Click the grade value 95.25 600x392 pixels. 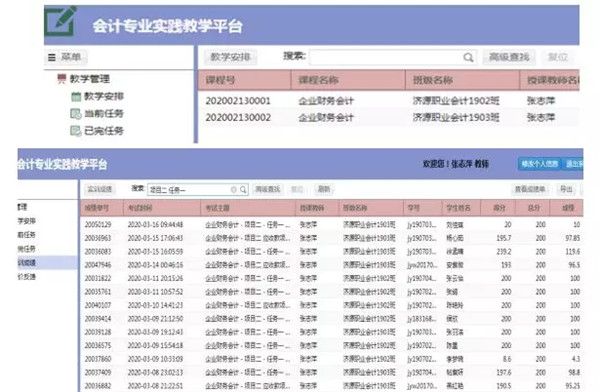click(x=572, y=385)
